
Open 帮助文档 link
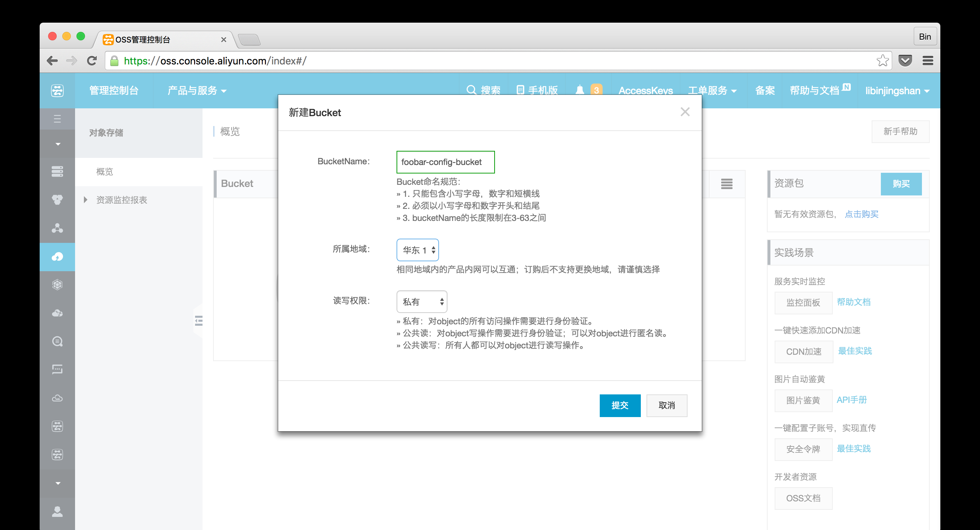coord(853,302)
